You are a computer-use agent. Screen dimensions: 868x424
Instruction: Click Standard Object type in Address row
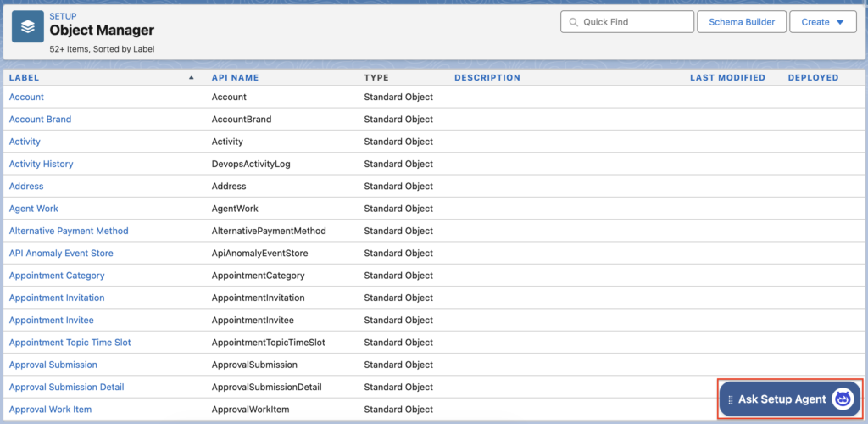pos(398,186)
